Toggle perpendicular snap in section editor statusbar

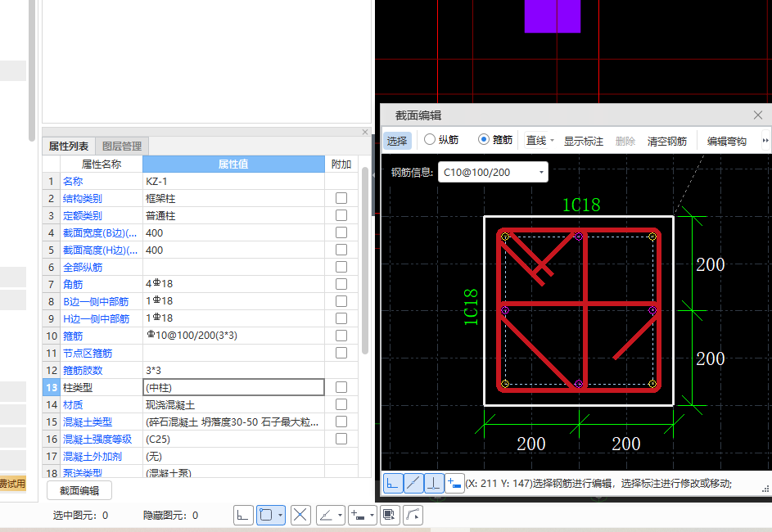coord(434,483)
